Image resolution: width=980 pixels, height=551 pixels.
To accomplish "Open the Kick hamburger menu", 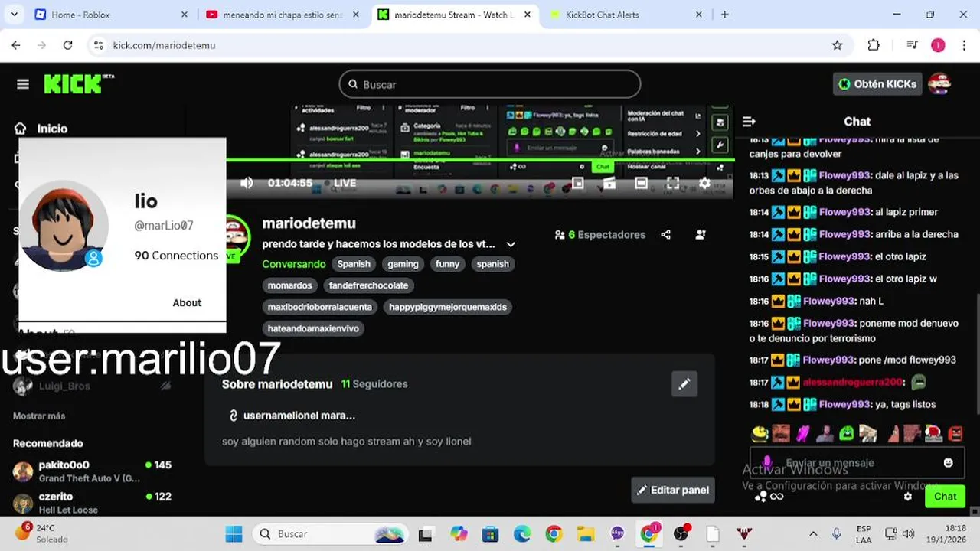I will click(x=23, y=84).
